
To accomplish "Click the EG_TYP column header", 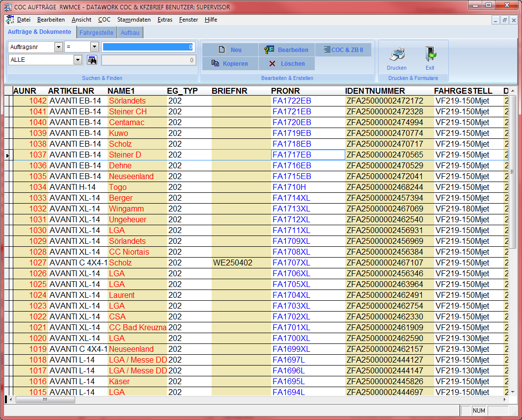I will tap(189, 91).
